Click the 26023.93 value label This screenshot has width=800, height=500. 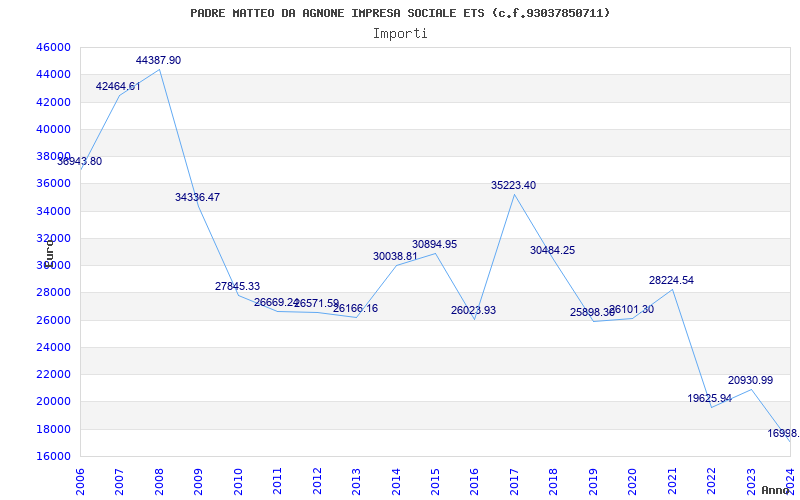coord(473,311)
